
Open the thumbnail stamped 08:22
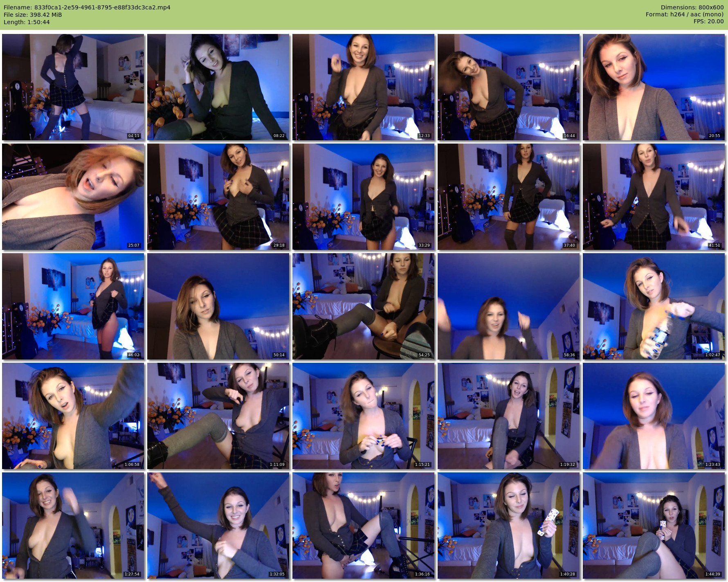pyautogui.click(x=218, y=87)
